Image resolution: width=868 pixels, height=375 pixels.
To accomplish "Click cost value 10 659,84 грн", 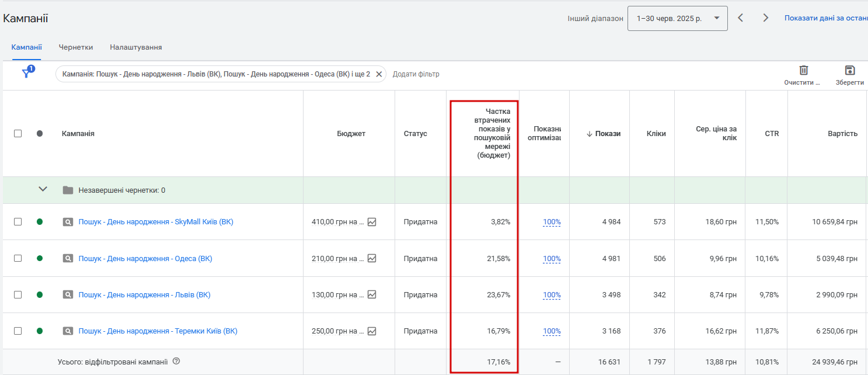I will [x=835, y=222].
